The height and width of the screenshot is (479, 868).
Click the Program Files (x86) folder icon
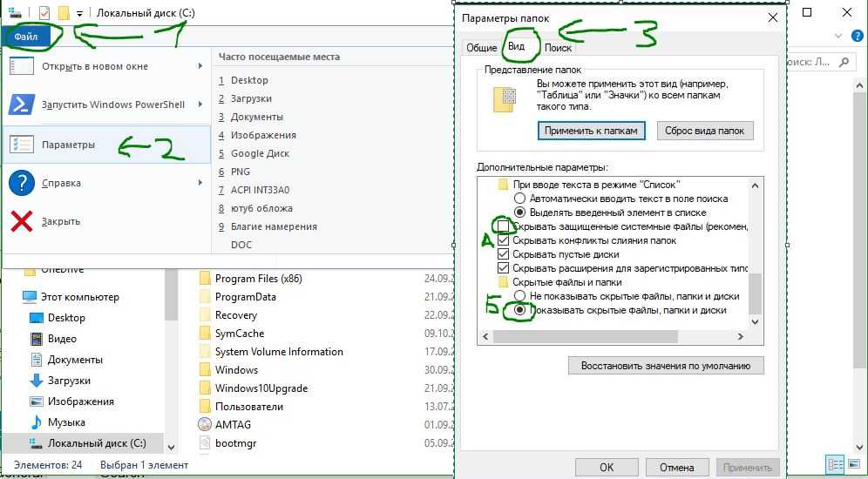point(205,278)
